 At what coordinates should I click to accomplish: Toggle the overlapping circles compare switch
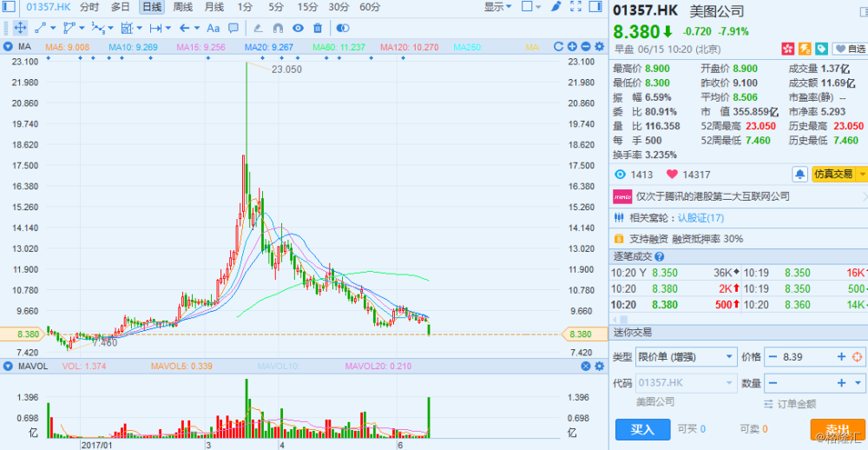(x=343, y=28)
